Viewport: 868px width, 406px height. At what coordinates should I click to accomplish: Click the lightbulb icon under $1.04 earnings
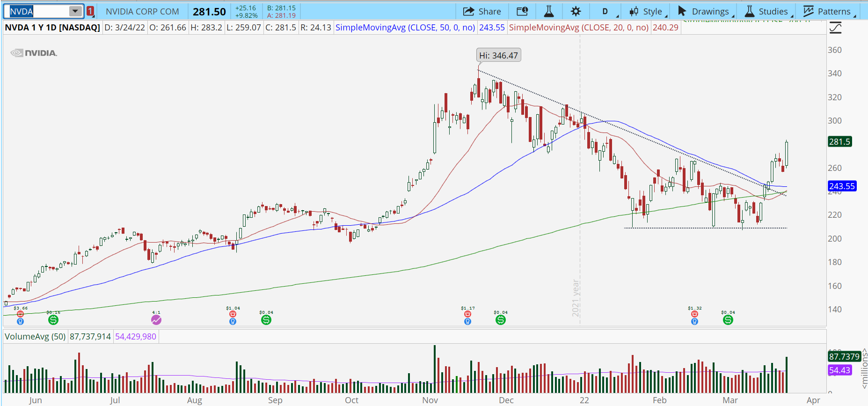click(233, 321)
